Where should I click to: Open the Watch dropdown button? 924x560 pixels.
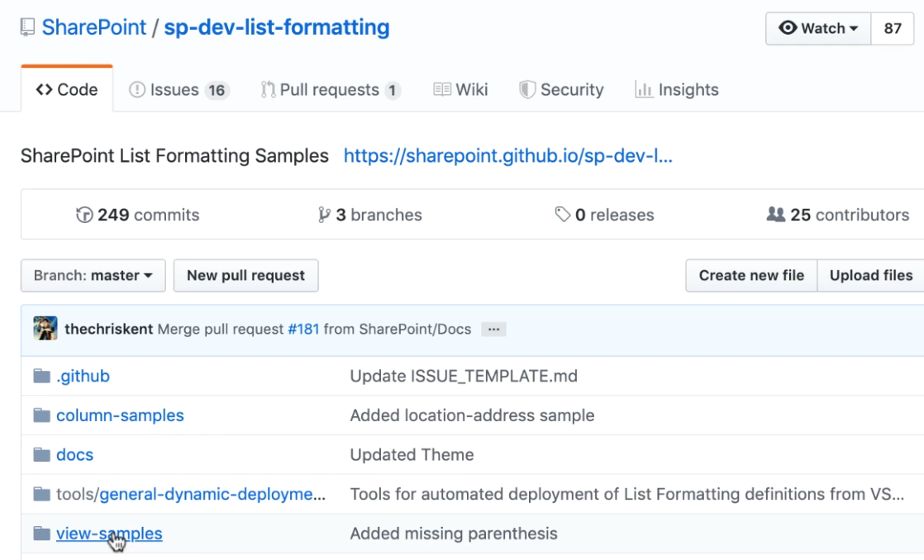(818, 28)
